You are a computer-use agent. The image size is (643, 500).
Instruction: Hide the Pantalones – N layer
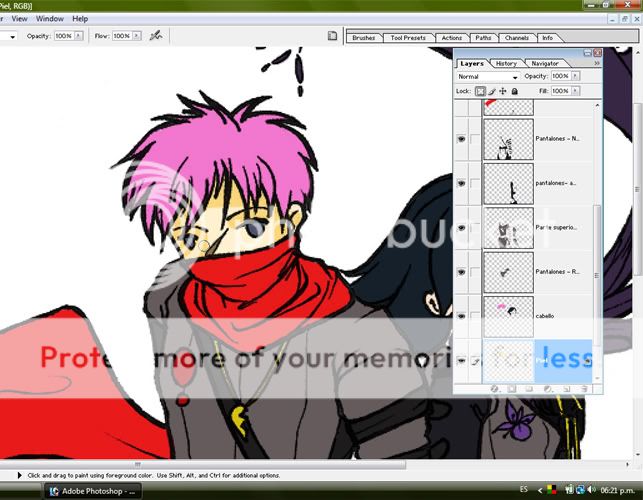tap(462, 140)
